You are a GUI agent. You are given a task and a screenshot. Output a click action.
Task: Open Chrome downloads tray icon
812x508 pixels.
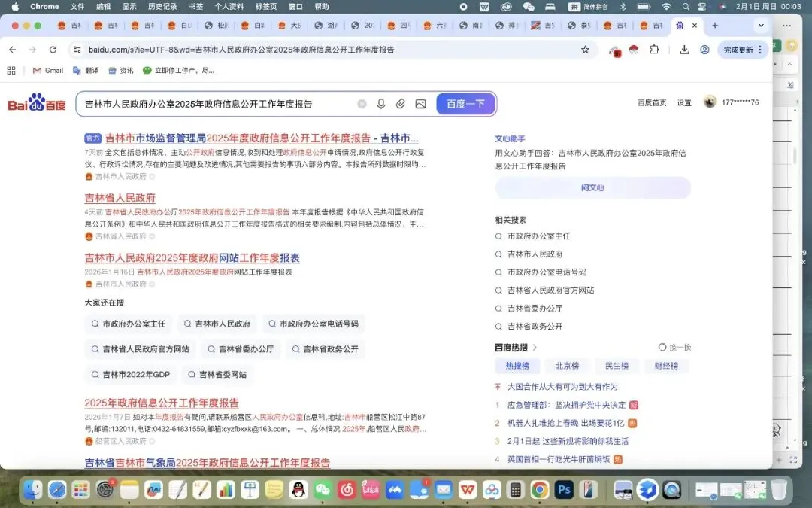coord(684,50)
